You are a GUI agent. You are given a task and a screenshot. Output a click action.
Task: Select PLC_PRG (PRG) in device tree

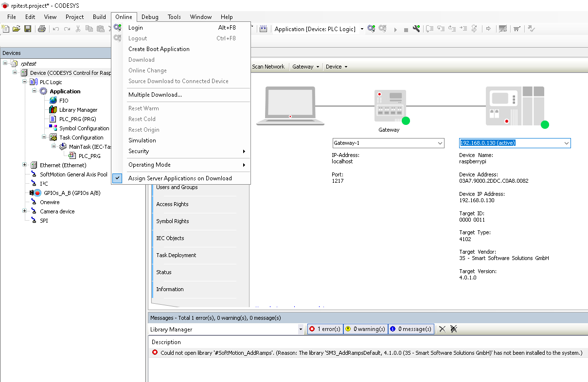pos(77,119)
